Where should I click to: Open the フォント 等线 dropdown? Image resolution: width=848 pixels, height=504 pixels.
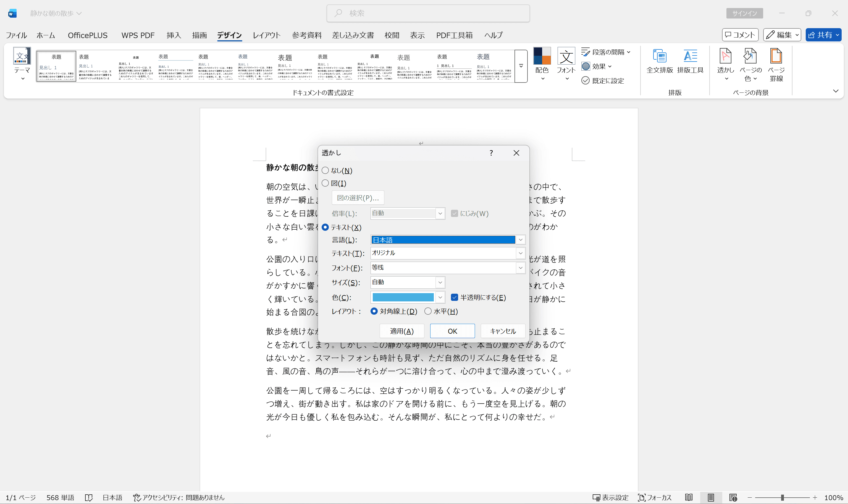(520, 268)
